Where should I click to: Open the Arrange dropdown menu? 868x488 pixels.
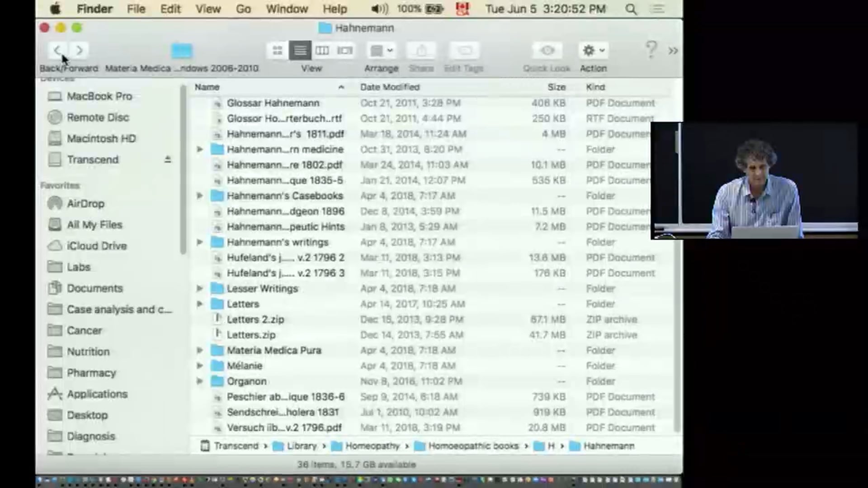(x=381, y=51)
